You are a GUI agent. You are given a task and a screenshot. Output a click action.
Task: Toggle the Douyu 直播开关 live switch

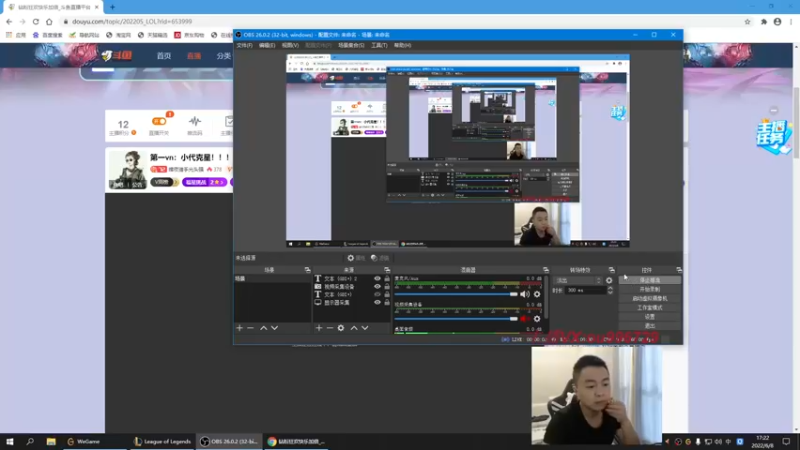159,121
